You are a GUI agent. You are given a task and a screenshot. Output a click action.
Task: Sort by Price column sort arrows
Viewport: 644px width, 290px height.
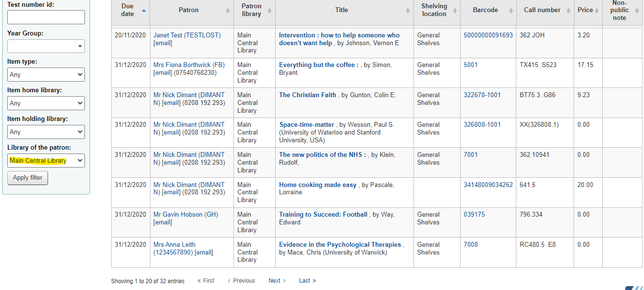pyautogui.click(x=597, y=10)
